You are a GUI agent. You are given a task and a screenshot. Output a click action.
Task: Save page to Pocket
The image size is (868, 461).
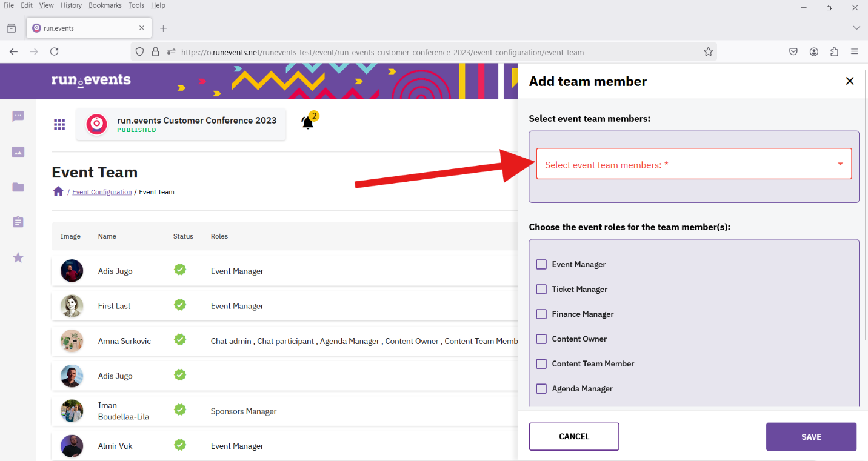(793, 52)
